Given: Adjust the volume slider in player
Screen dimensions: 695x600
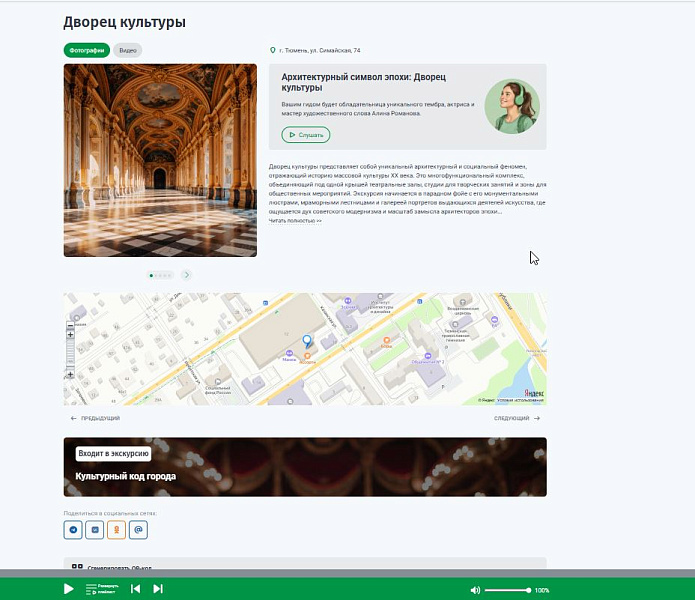Looking at the screenshot, I should pyautogui.click(x=508, y=590).
